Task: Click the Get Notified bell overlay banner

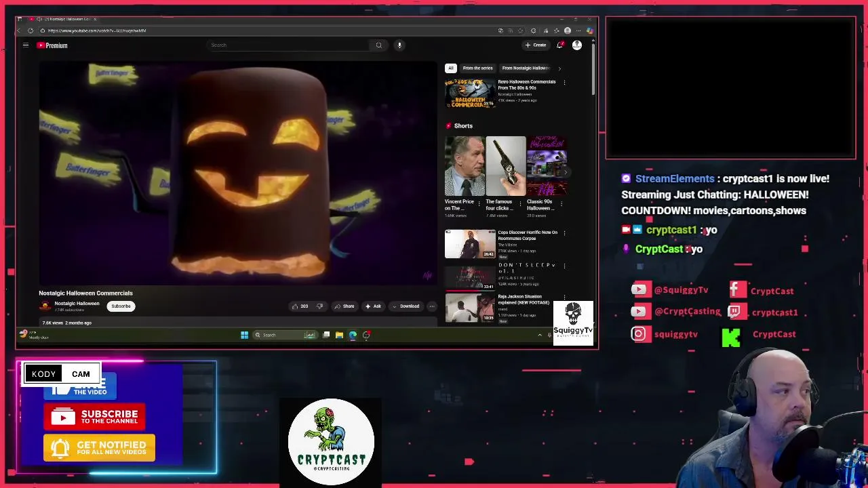Action: point(99,448)
